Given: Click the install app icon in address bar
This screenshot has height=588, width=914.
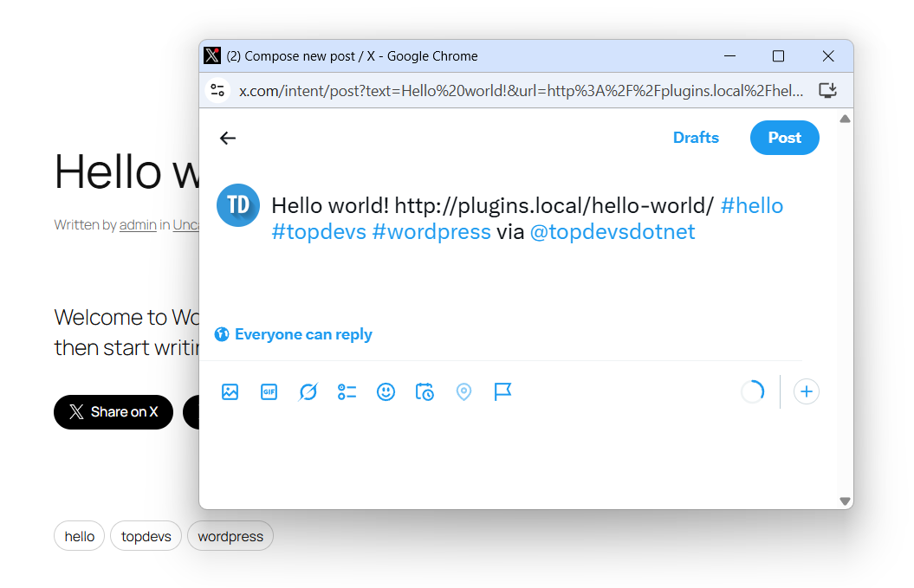Looking at the screenshot, I should coord(827,90).
